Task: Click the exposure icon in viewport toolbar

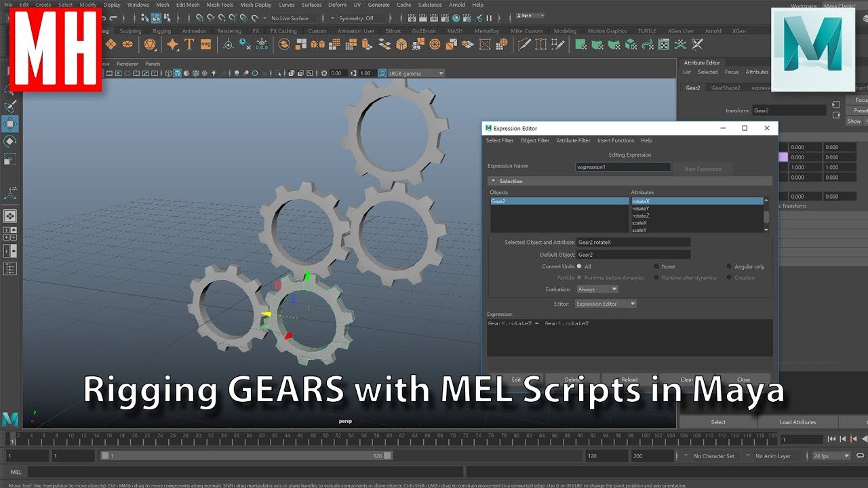Action: tap(324, 73)
